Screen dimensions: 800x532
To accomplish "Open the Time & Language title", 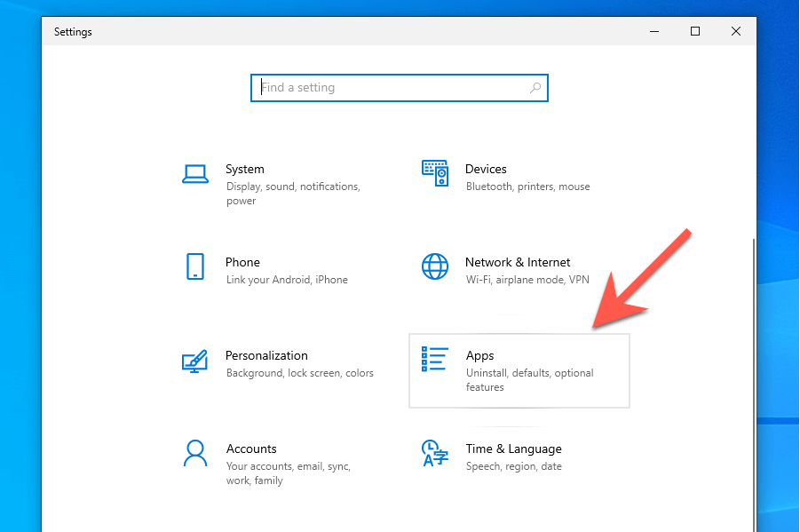I will 513,449.
